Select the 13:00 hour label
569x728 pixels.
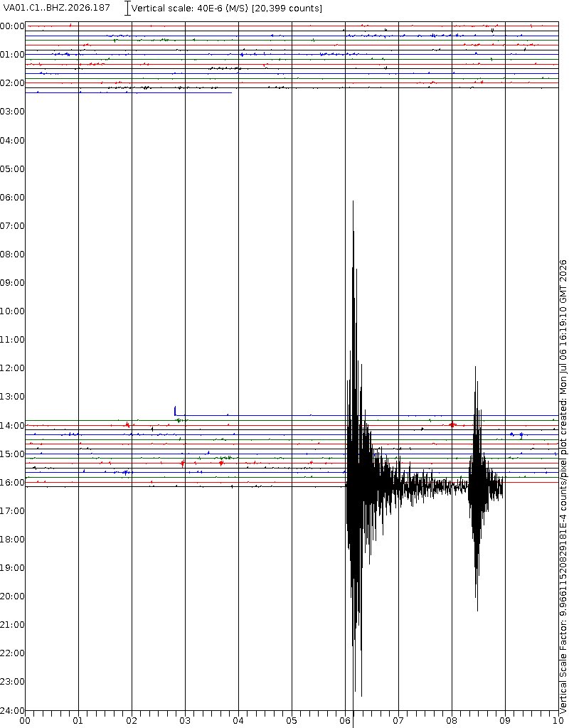(x=13, y=397)
